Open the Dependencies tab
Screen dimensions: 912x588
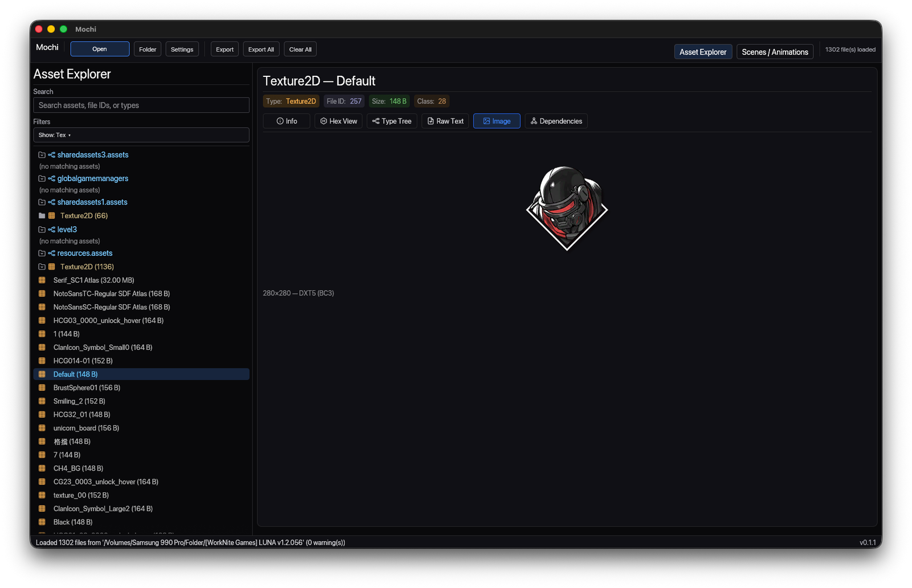pos(556,121)
